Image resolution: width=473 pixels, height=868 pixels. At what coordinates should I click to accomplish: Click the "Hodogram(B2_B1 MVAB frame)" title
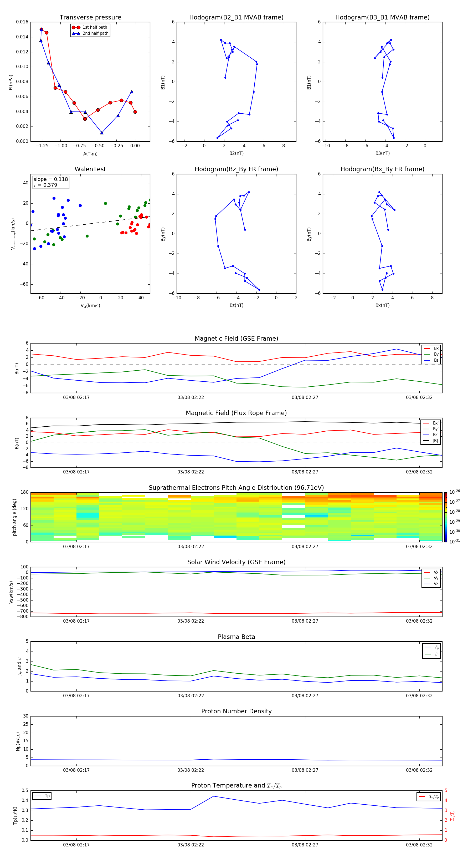tap(236, 18)
